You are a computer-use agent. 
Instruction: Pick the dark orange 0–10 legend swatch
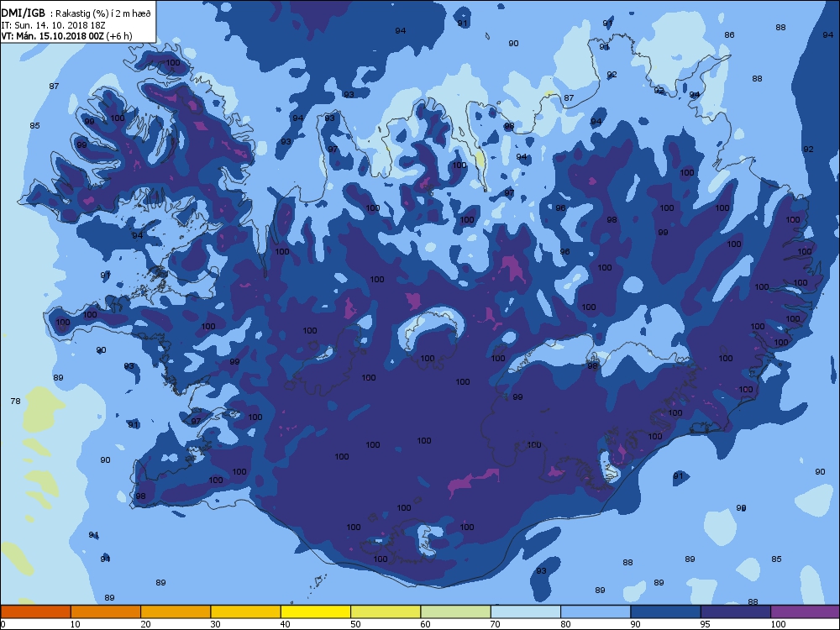tap(35, 612)
